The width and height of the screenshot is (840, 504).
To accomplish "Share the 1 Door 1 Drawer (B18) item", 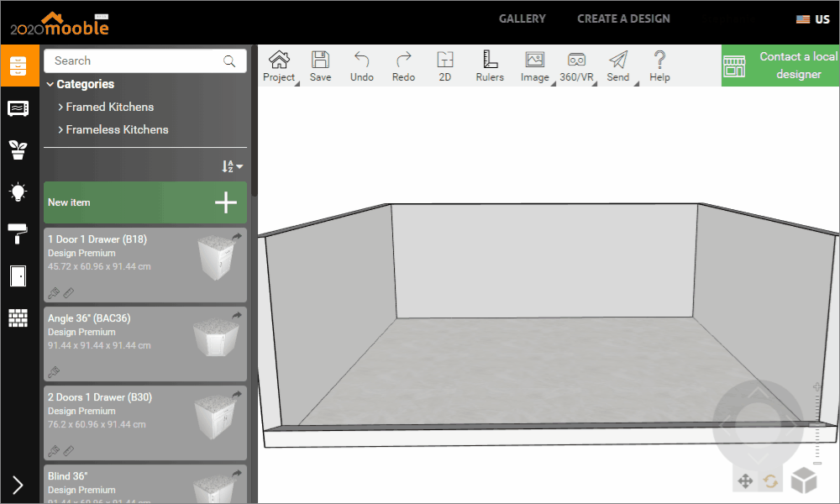I will tap(237, 236).
